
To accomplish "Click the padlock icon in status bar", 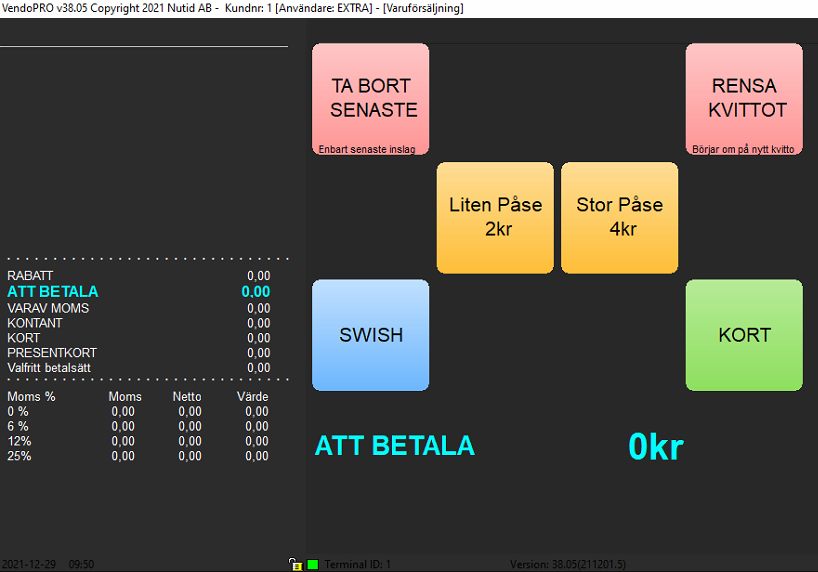I will coord(294,565).
